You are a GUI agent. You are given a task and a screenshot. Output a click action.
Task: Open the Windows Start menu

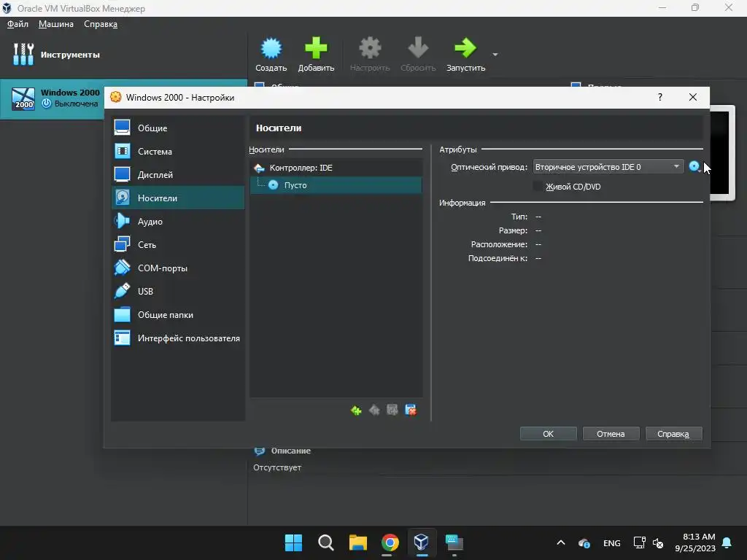tap(293, 542)
